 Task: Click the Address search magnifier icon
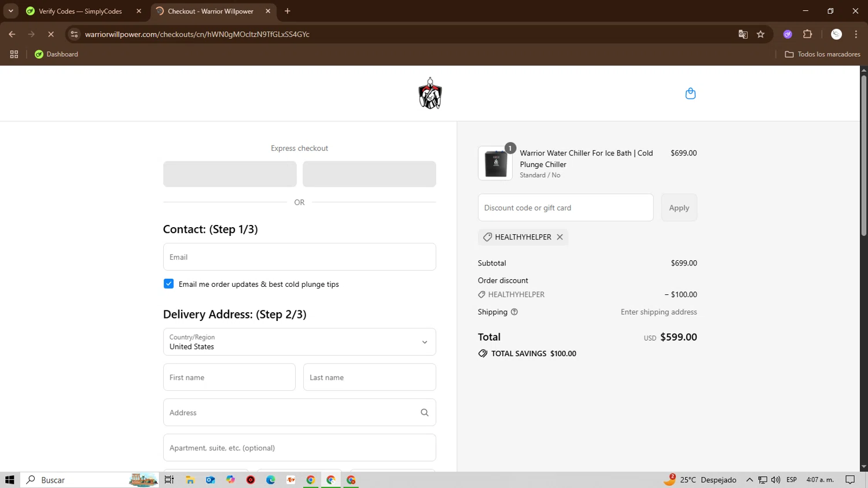[425, 412]
